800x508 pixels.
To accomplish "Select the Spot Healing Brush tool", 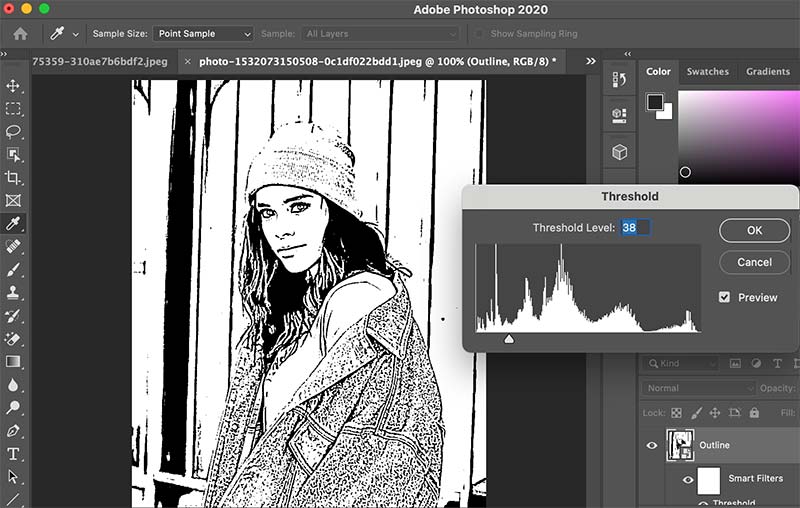I will pyautogui.click(x=13, y=246).
